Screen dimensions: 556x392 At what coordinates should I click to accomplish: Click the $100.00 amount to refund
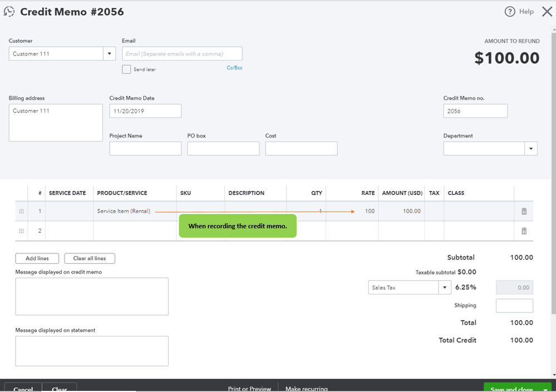coord(506,58)
